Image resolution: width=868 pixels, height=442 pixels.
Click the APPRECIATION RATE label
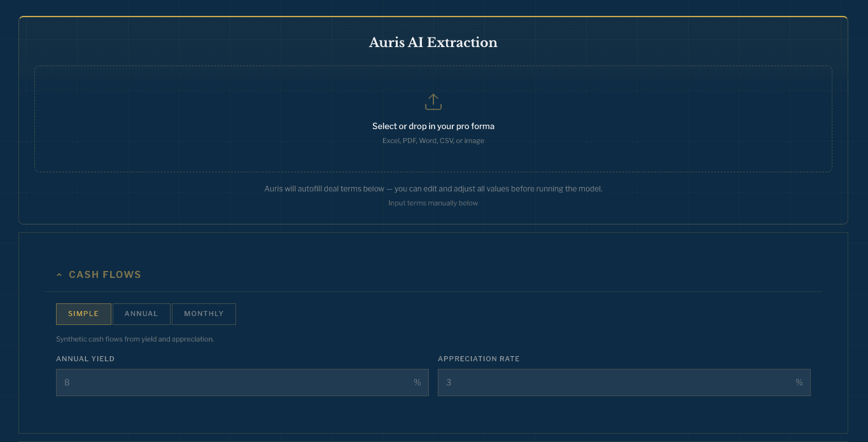coord(479,359)
